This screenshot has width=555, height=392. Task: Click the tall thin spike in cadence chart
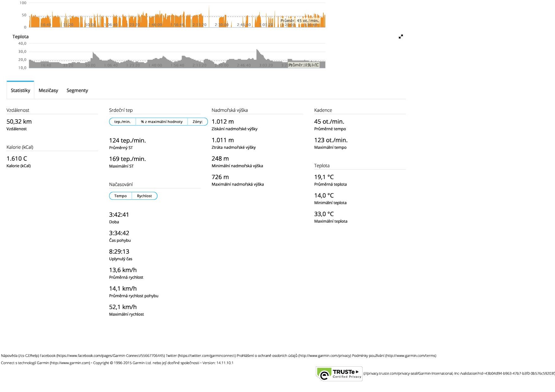(x=209, y=13)
